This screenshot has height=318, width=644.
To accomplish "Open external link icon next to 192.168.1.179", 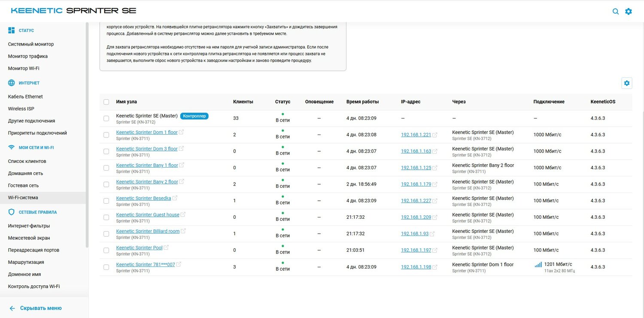I will [435, 184].
